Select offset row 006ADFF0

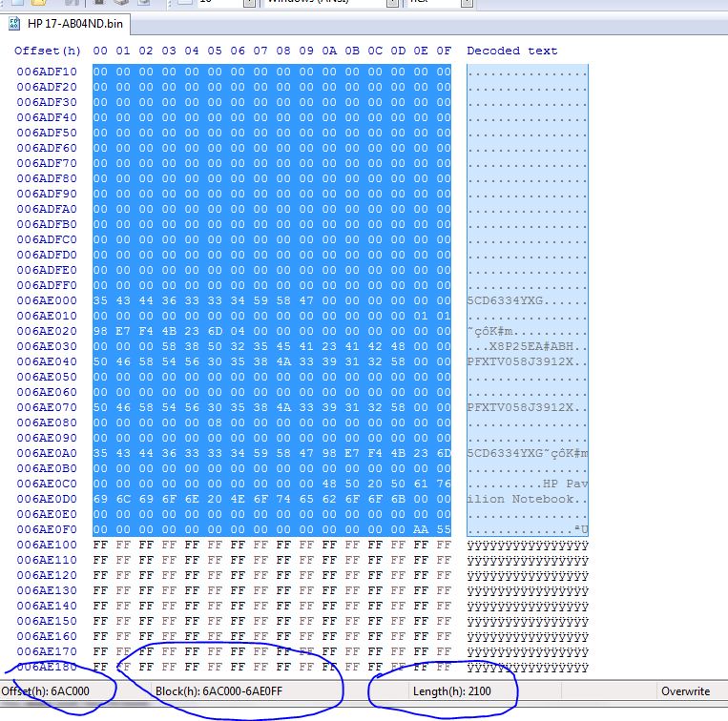[47, 285]
